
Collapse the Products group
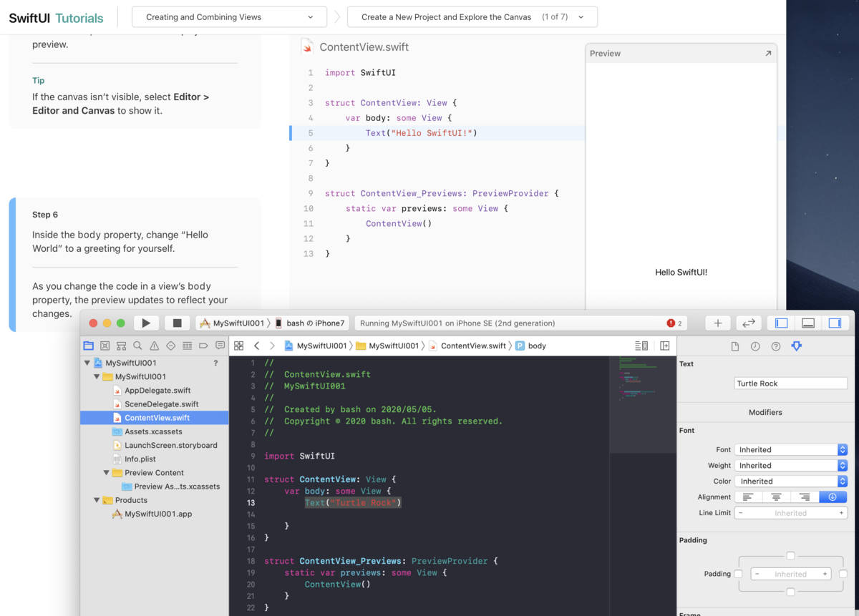coord(97,500)
